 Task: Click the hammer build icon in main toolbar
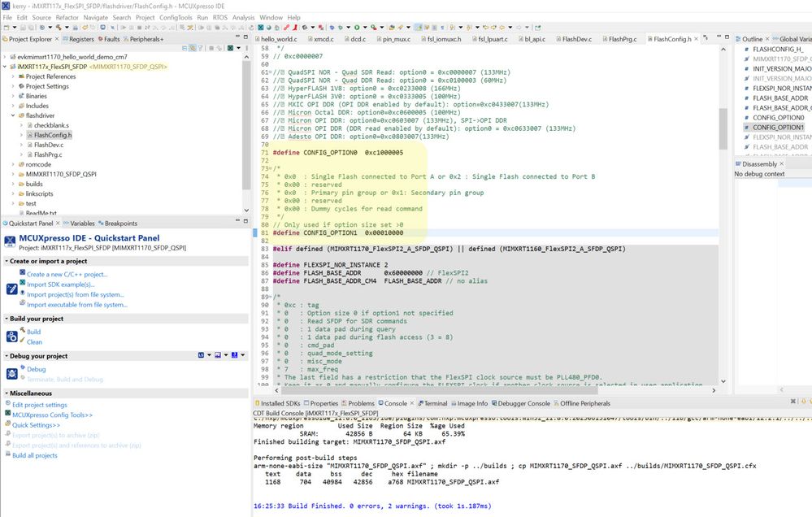pyautogui.click(x=59, y=28)
